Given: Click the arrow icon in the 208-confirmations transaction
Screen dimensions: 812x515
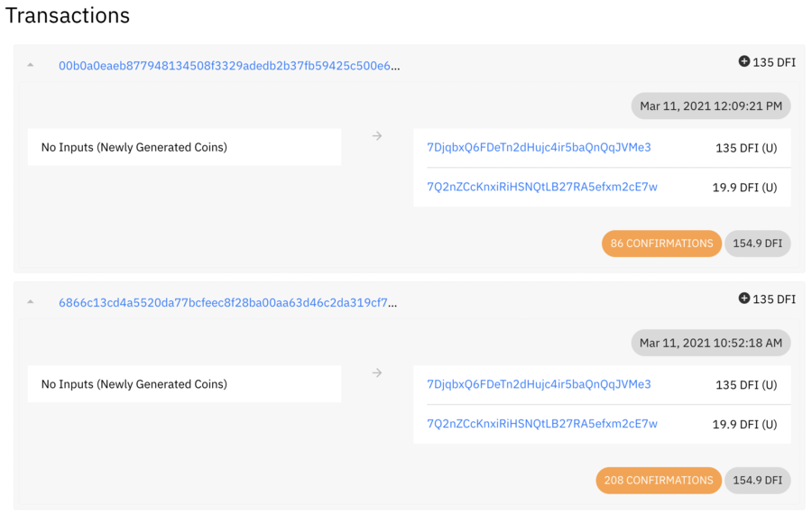Looking at the screenshot, I should pyautogui.click(x=377, y=372).
